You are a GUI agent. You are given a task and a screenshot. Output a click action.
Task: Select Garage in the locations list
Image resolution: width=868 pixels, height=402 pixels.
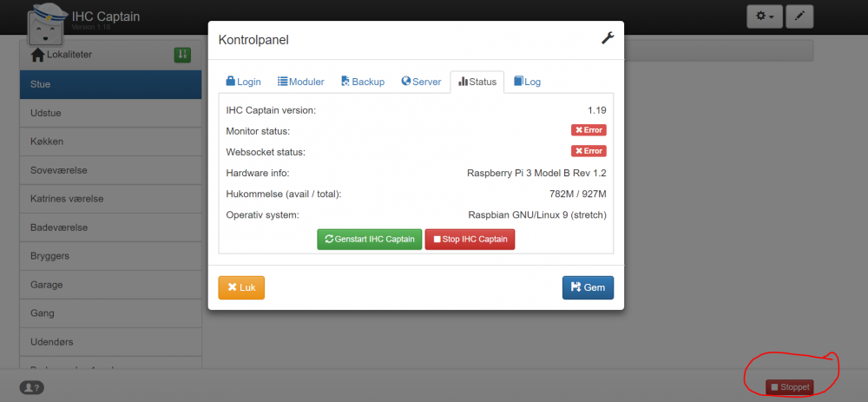(x=111, y=285)
